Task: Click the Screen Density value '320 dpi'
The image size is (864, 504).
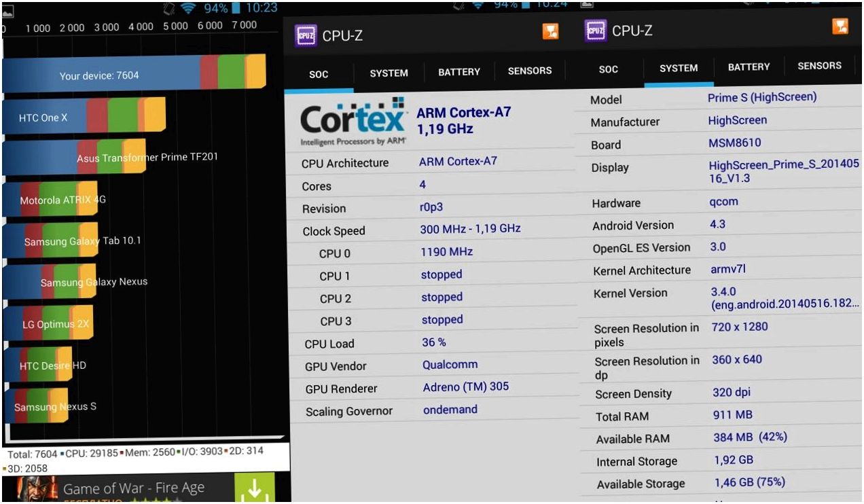Action: tap(732, 393)
